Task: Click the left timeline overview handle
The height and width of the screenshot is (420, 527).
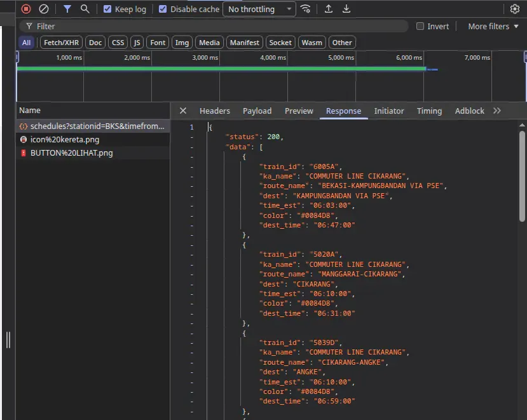Action: click(17, 57)
